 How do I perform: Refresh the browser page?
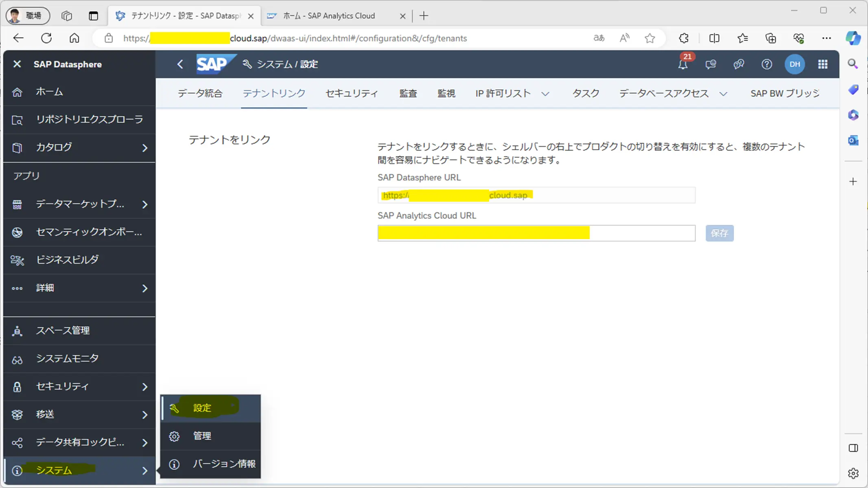[46, 38]
